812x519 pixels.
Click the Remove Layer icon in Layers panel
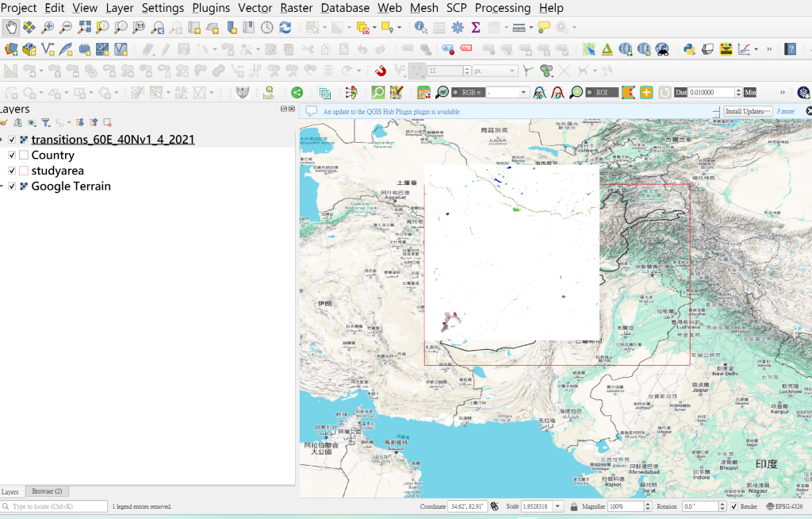coord(107,122)
